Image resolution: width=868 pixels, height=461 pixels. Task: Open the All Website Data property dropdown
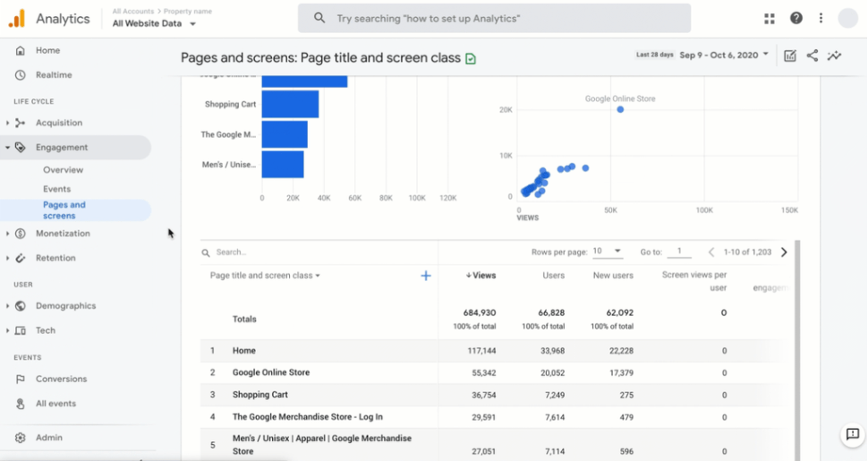pyautogui.click(x=154, y=23)
